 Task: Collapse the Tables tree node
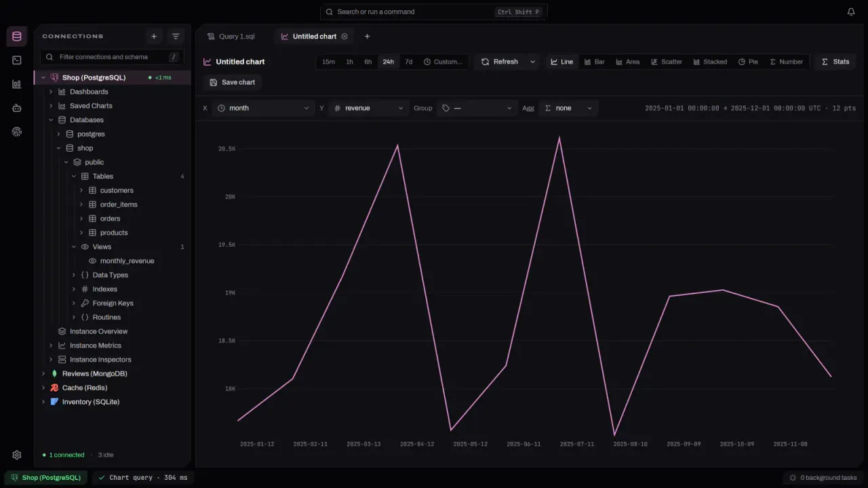(x=73, y=176)
